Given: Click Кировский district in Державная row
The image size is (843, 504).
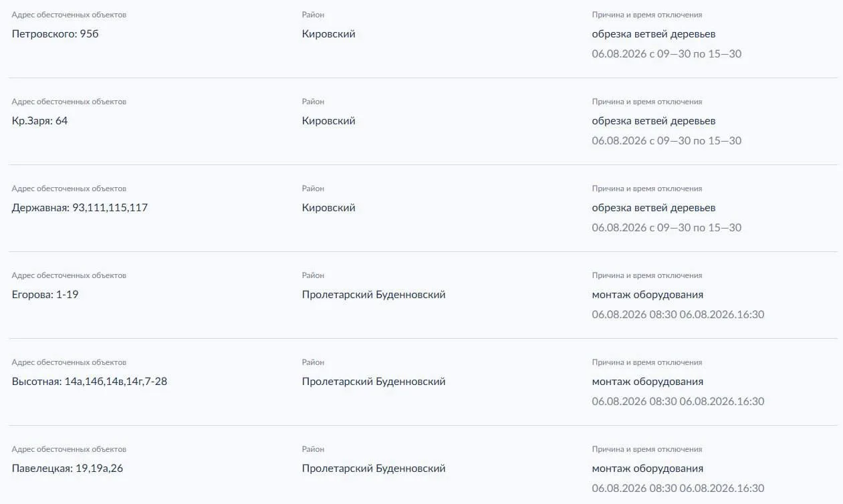Looking at the screenshot, I should pyautogui.click(x=328, y=208).
